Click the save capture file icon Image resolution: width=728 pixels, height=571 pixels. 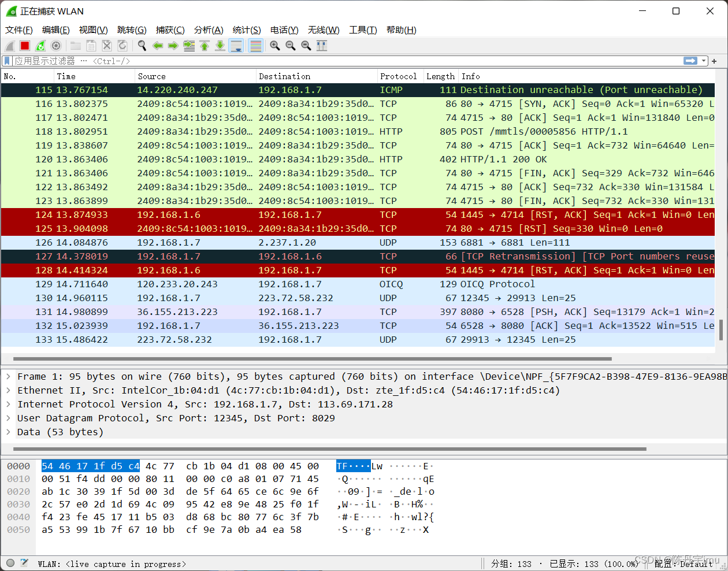(91, 46)
